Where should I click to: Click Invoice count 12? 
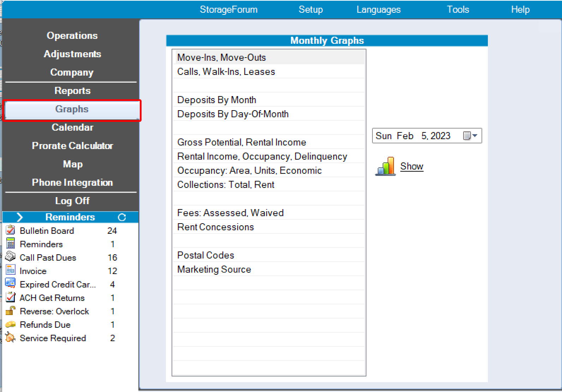112,271
